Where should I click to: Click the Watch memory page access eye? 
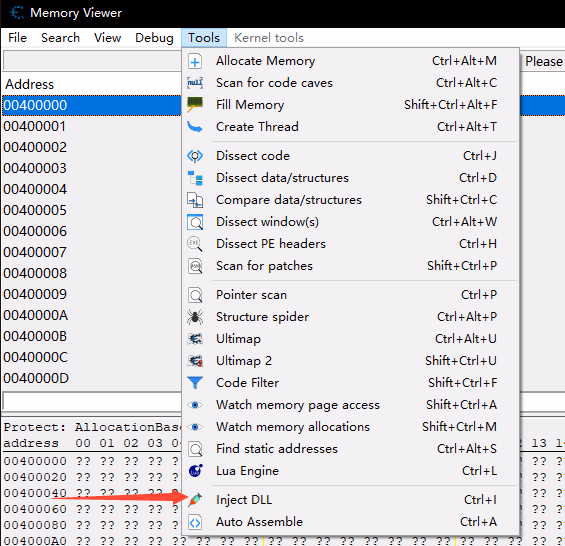pyautogui.click(x=195, y=405)
